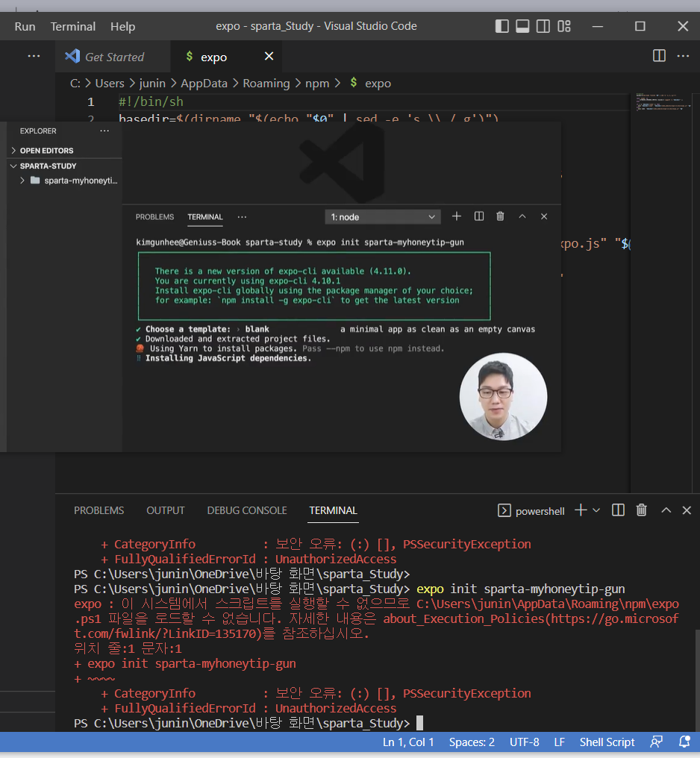This screenshot has width=700, height=758.
Task: Split the editor to the right
Action: [659, 56]
